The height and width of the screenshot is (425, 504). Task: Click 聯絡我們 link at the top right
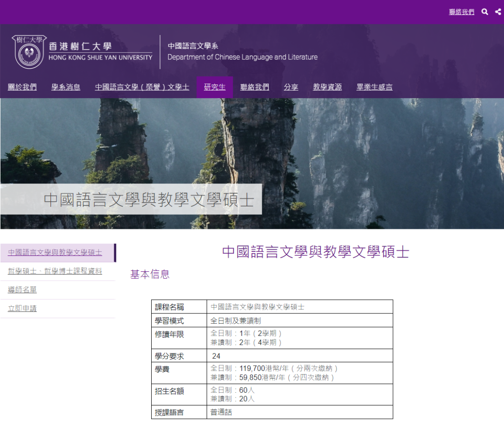pyautogui.click(x=461, y=12)
